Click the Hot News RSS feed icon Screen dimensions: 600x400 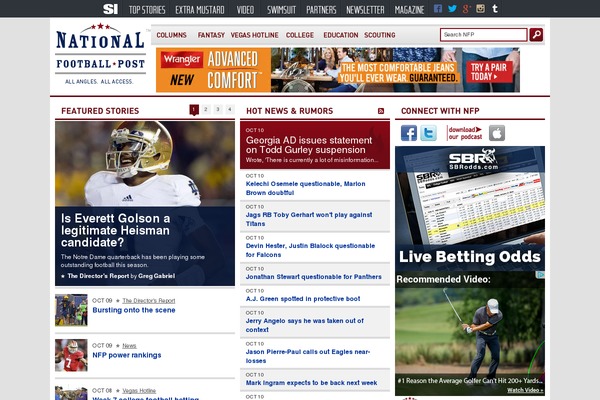pos(381,111)
